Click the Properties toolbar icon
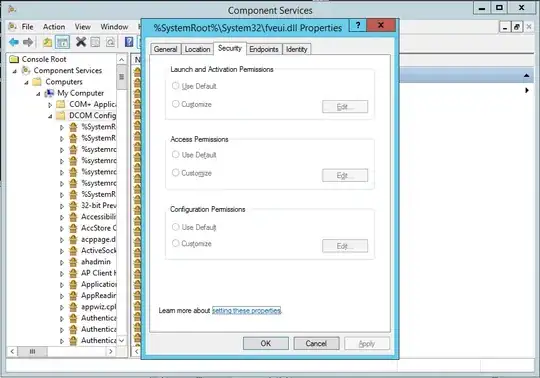This screenshot has width=540, height=378. coord(95,42)
